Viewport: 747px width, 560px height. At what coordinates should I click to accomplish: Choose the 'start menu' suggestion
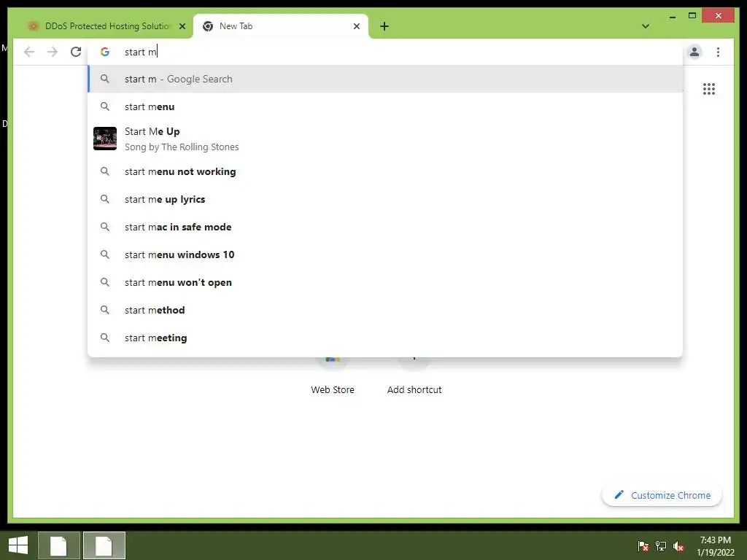click(x=385, y=106)
